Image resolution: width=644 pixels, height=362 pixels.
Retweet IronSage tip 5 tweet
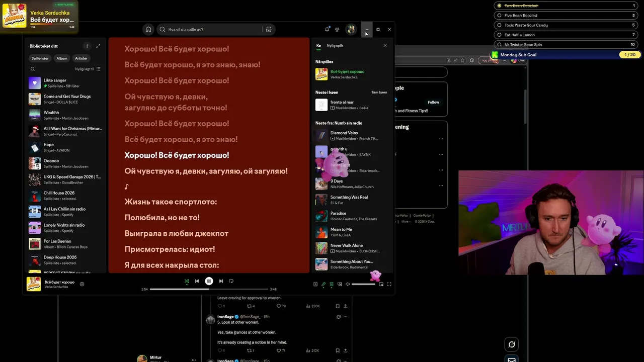pos(249,350)
